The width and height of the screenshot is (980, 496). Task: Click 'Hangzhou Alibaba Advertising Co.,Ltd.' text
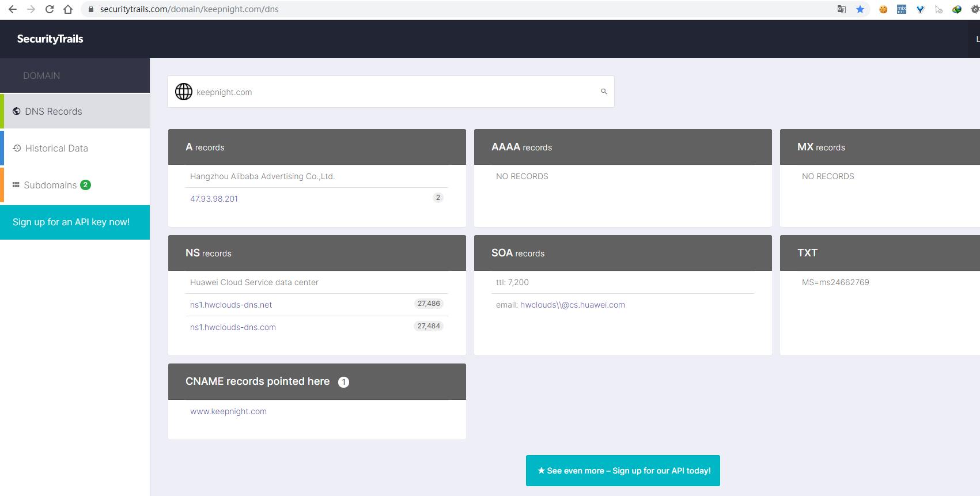[x=262, y=176]
